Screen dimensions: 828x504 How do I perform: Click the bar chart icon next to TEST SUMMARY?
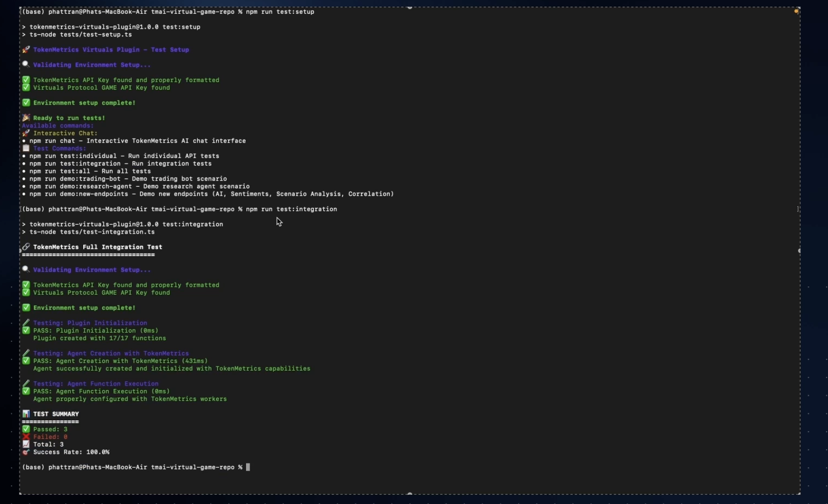(26, 414)
